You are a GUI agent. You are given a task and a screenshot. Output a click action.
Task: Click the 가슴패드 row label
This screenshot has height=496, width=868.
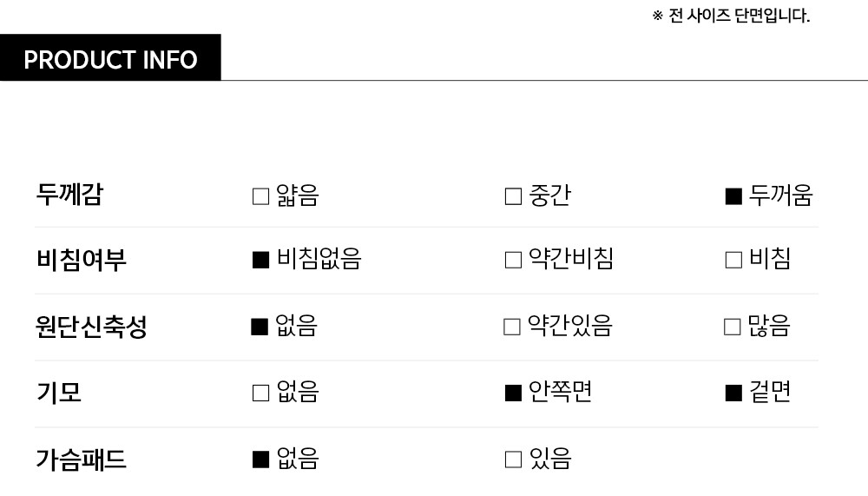point(81,460)
